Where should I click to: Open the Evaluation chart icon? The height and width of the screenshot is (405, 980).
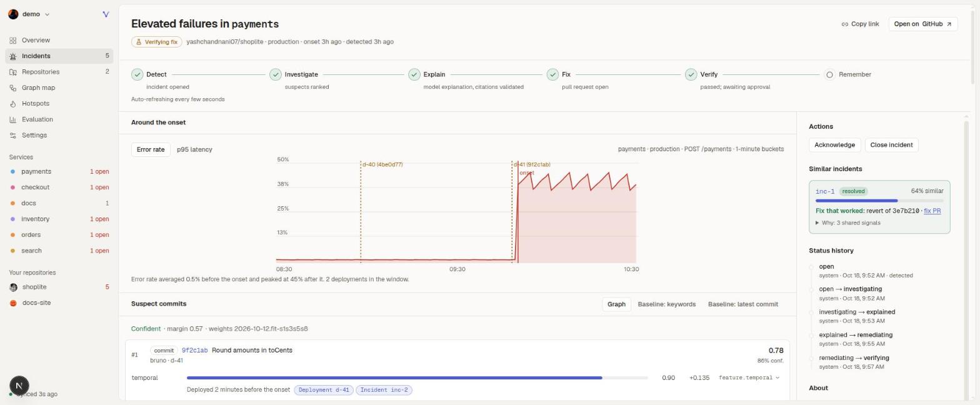click(x=12, y=119)
